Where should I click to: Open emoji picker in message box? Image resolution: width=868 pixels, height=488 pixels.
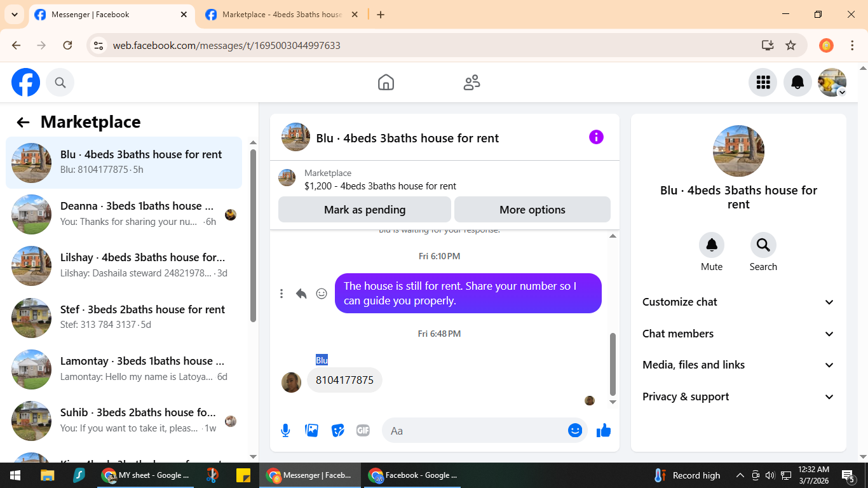(x=575, y=431)
